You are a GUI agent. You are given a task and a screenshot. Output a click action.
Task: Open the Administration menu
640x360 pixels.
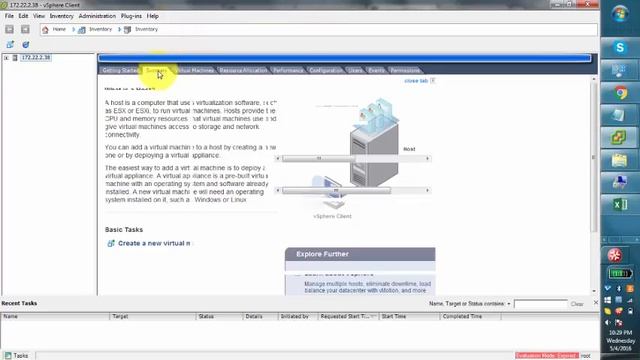point(97,16)
